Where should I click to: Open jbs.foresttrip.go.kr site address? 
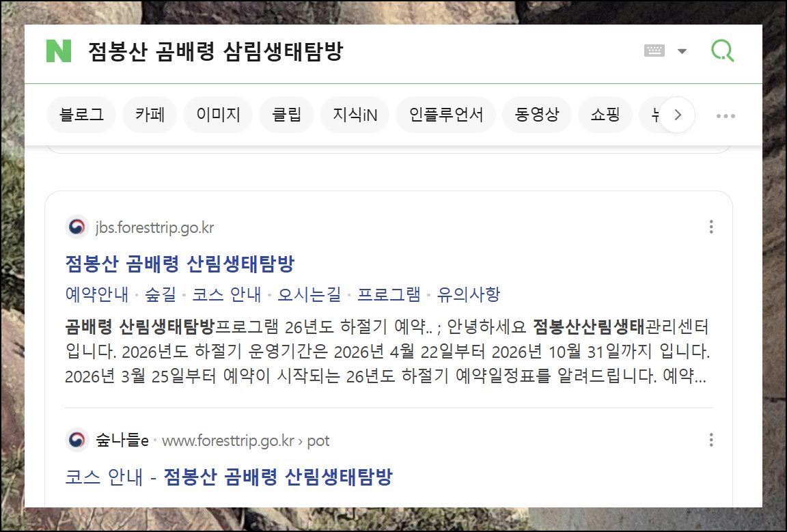click(x=154, y=228)
